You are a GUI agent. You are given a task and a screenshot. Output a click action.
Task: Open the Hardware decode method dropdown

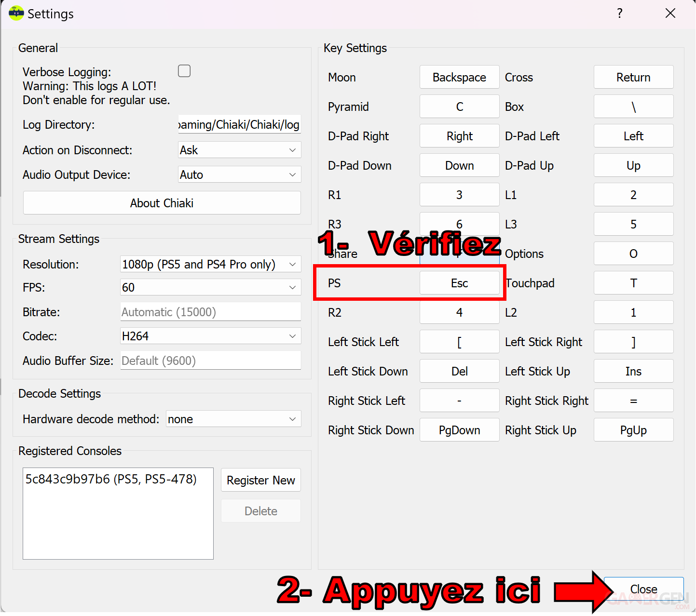(x=234, y=419)
